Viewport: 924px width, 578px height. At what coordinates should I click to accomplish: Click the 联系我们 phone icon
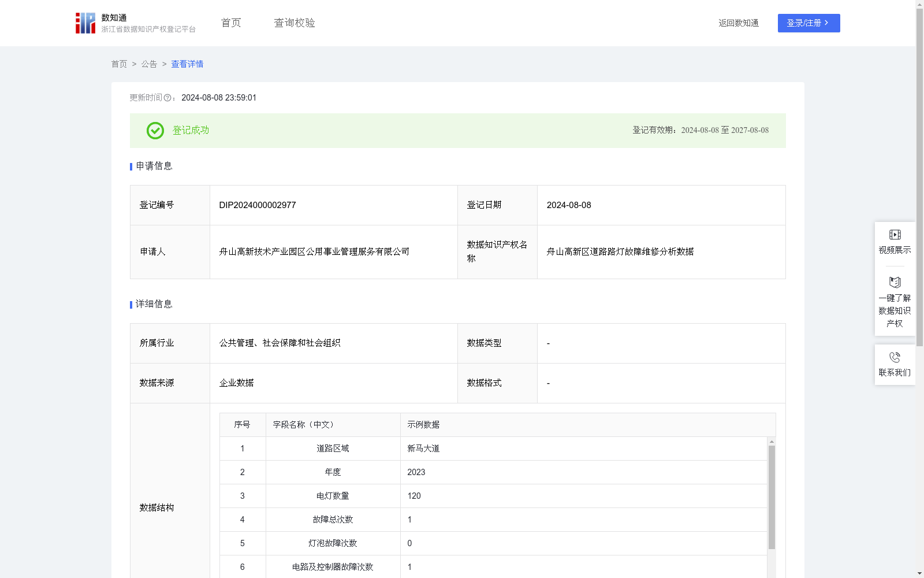(895, 357)
